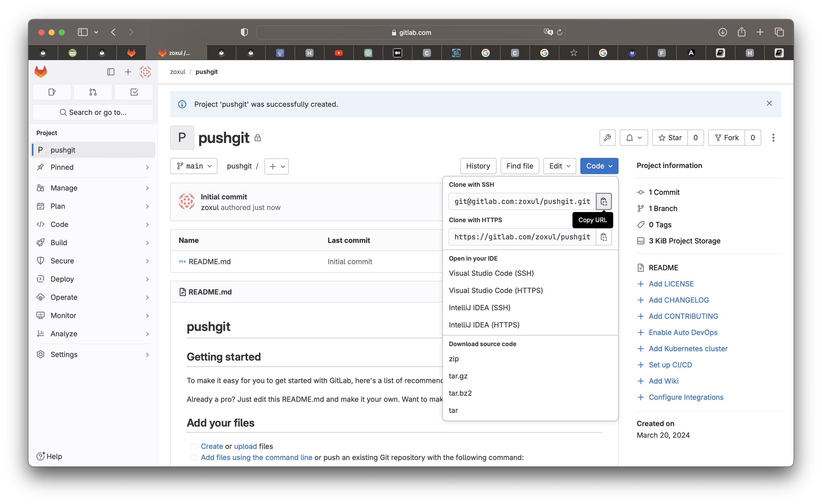
Task: Copy the SSH clone URL
Action: 604,201
